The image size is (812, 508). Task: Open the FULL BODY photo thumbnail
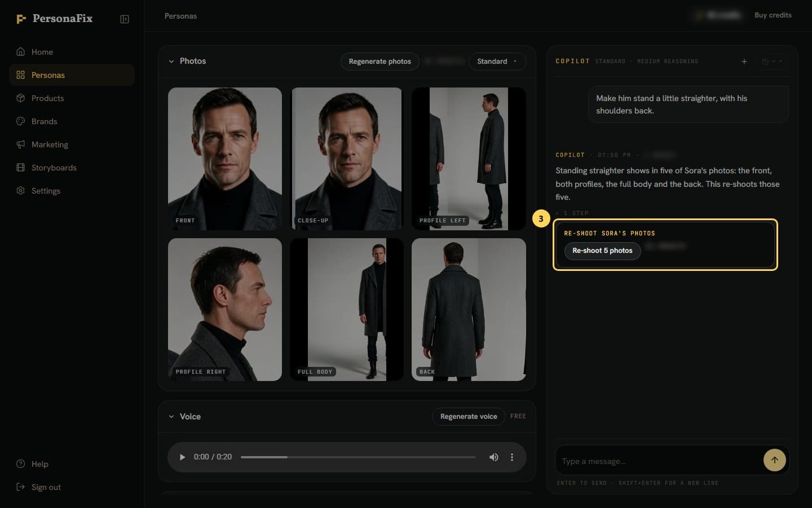pyautogui.click(x=347, y=309)
